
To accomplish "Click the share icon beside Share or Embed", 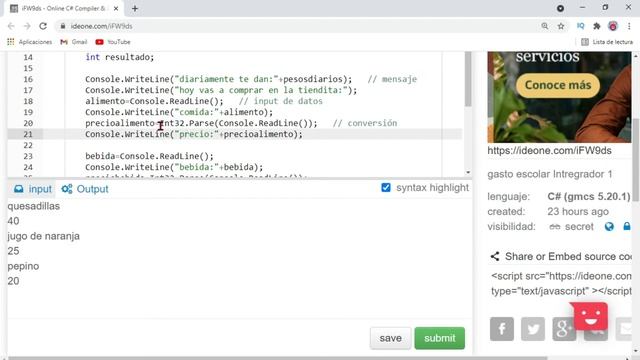I will (x=495, y=256).
